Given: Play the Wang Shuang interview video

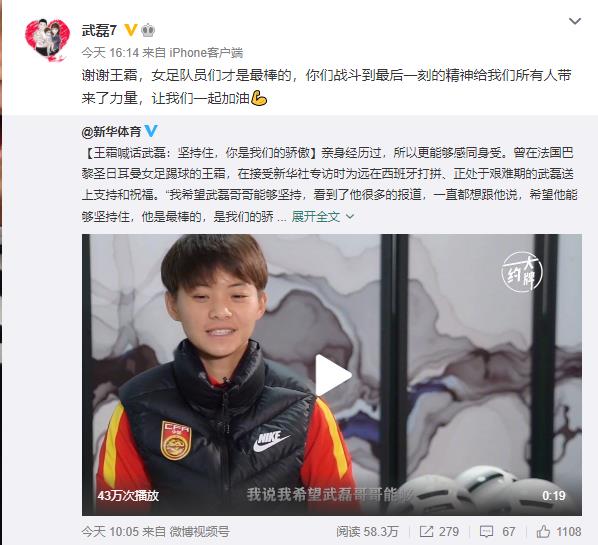Looking at the screenshot, I should 332,375.
